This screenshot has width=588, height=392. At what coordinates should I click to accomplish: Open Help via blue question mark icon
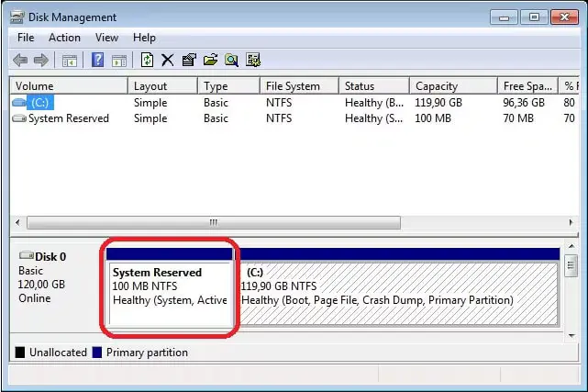98,60
